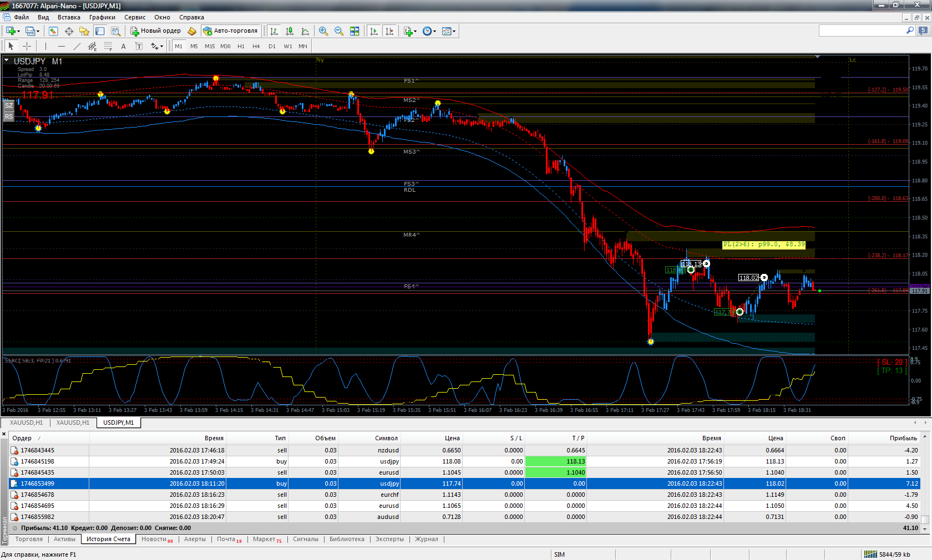The width and height of the screenshot is (932, 560).
Task: Click the zoom in magnifier icon
Action: tap(323, 31)
